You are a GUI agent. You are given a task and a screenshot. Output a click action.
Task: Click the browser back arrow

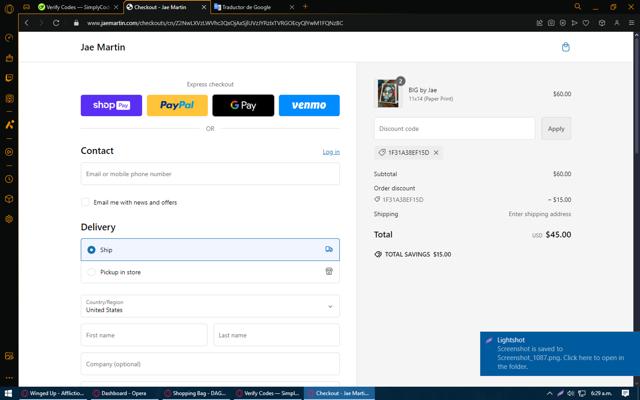27,23
